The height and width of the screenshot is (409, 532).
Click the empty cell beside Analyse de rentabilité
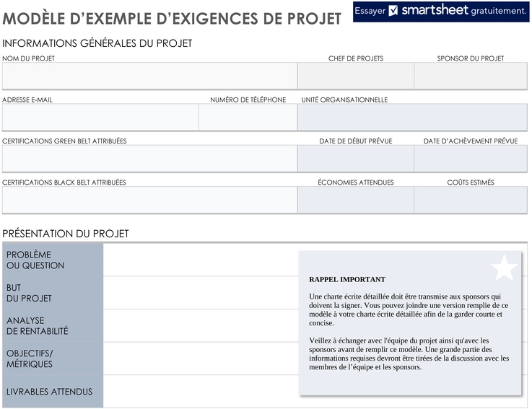click(201, 325)
